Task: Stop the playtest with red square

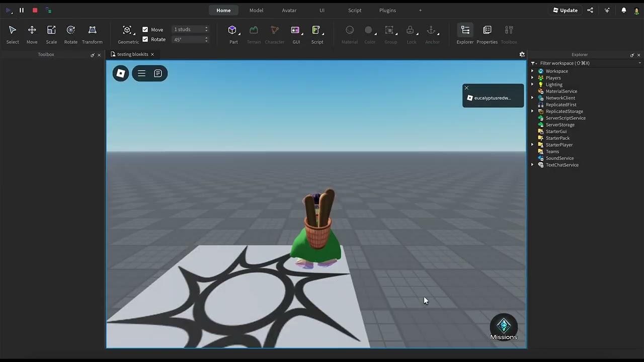Action: tap(35, 10)
